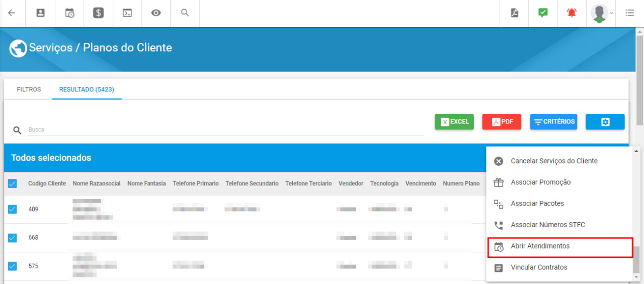Click the eye view icon in toolbar
Screen dimensions: 644x284
[156, 13]
